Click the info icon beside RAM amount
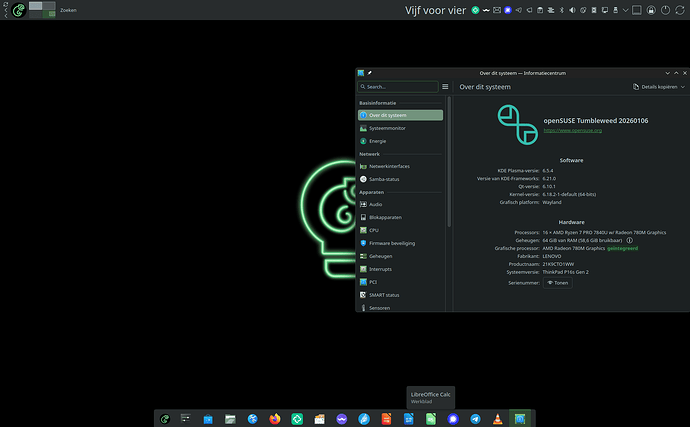Screen dimensions: 690x427 pos(630,240)
